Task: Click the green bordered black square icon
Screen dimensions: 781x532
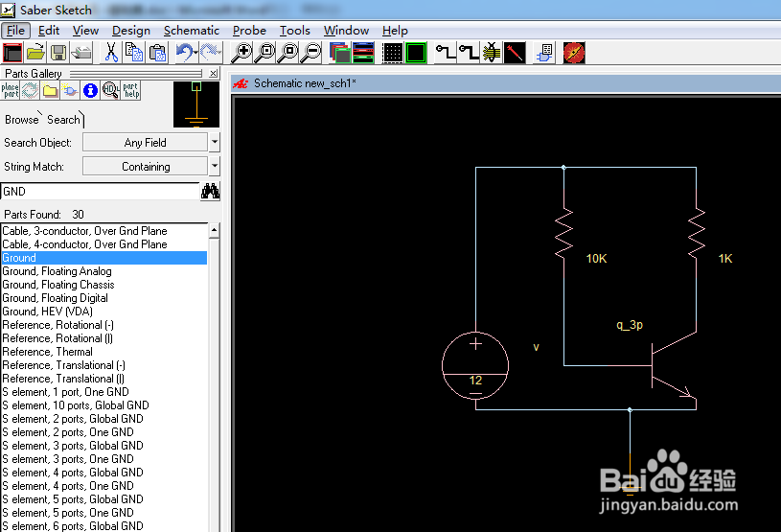Action: [416, 53]
